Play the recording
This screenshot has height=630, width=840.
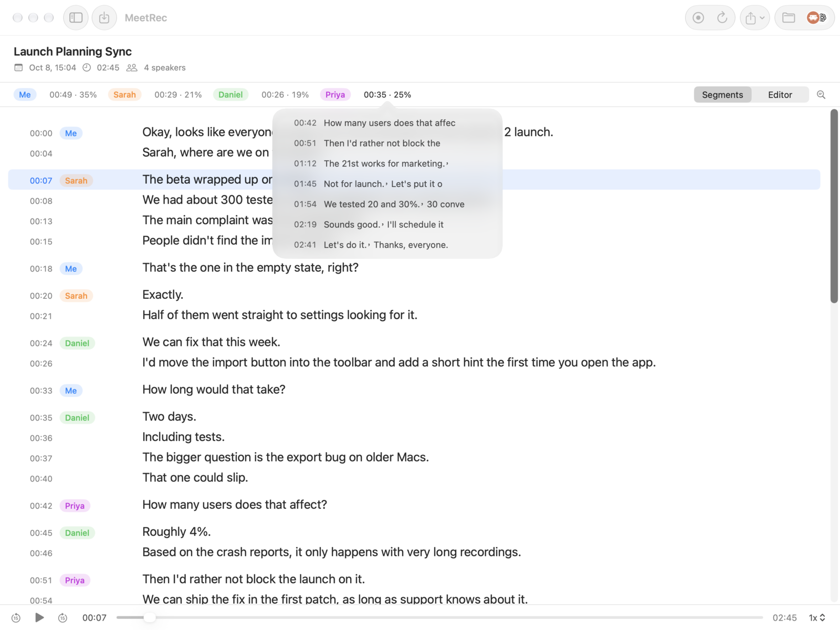[39, 617]
